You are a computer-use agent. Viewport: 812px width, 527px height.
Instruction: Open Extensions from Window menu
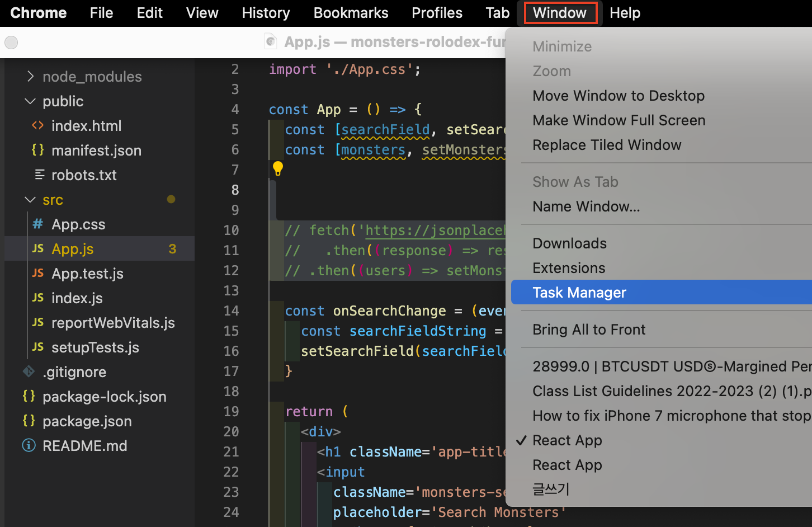568,268
